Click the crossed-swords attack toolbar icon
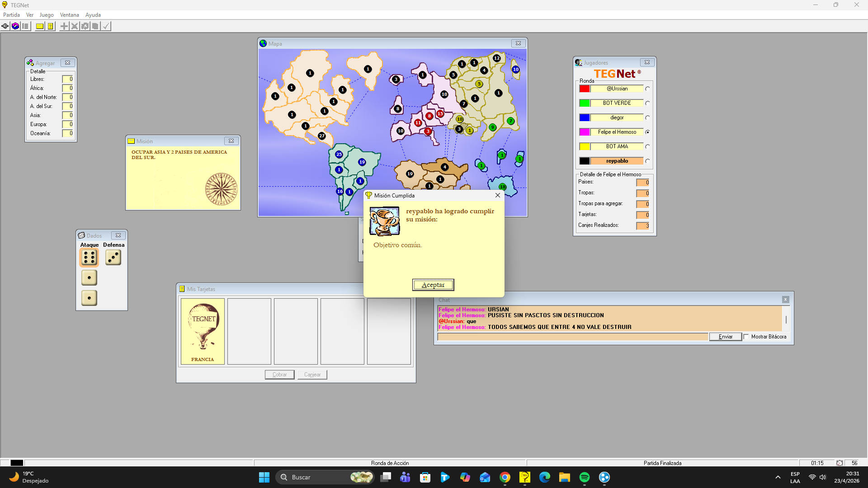This screenshot has height=488, width=868. [75, 26]
